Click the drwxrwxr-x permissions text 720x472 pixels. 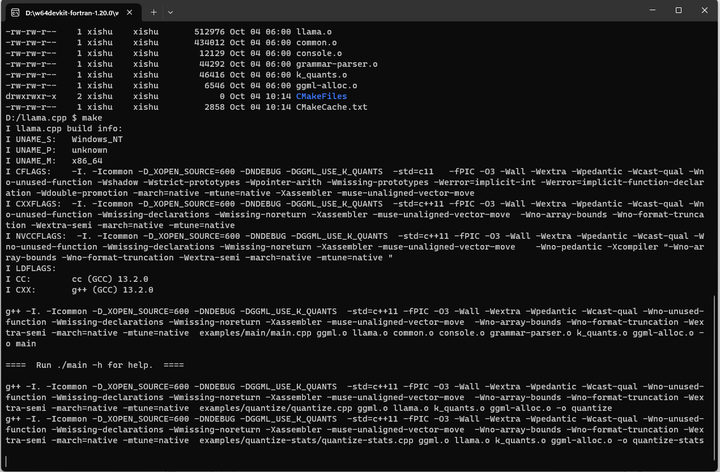31,96
